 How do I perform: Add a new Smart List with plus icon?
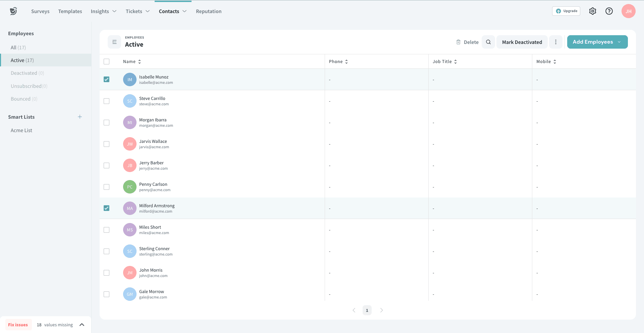tap(80, 117)
